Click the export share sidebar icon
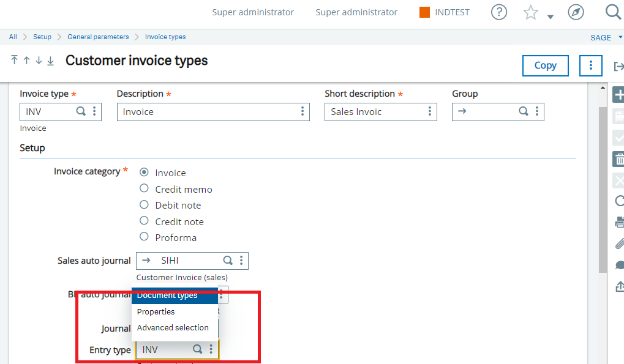 pyautogui.click(x=619, y=286)
